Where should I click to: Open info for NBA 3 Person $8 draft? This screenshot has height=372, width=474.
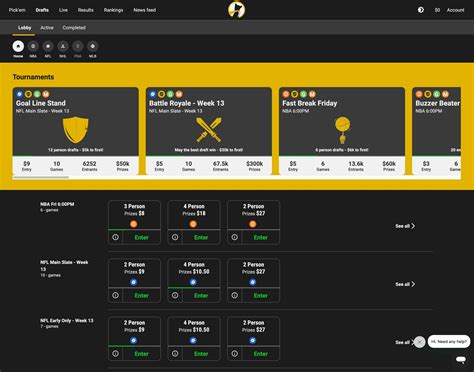click(115, 237)
